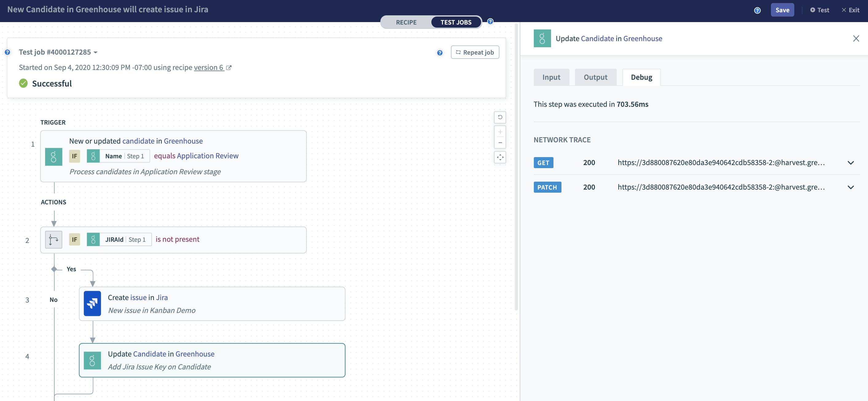Click the help icon next to the TEST JOBS toggle
Viewport: 868px width, 401px height.
490,21
